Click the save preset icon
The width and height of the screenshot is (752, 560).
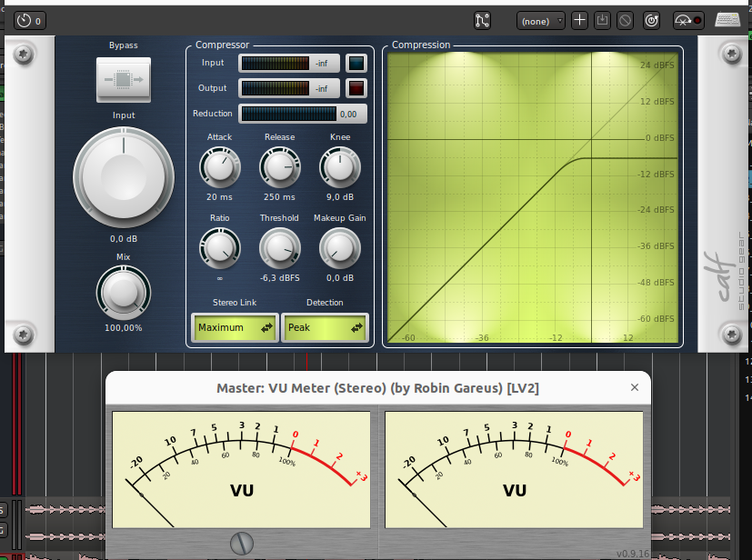602,20
